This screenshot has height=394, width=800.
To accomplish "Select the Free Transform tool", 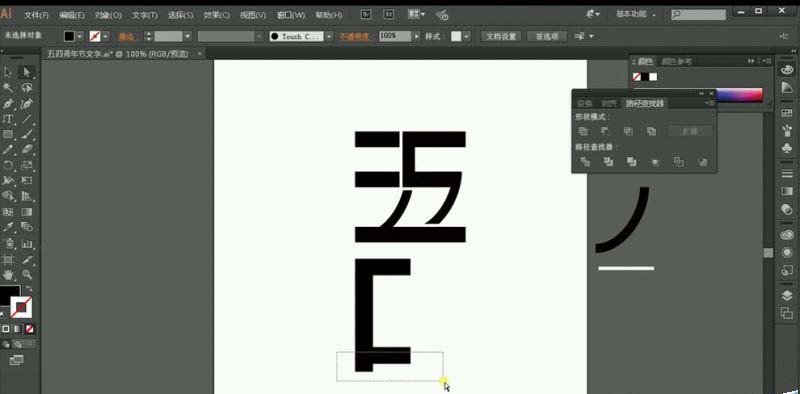I will (x=27, y=180).
